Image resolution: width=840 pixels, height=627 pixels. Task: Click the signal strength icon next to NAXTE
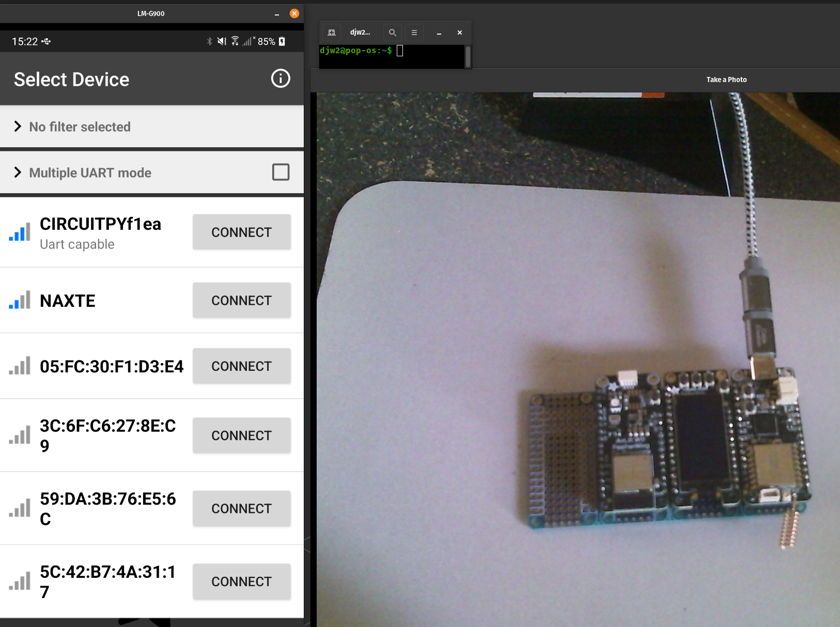point(20,300)
